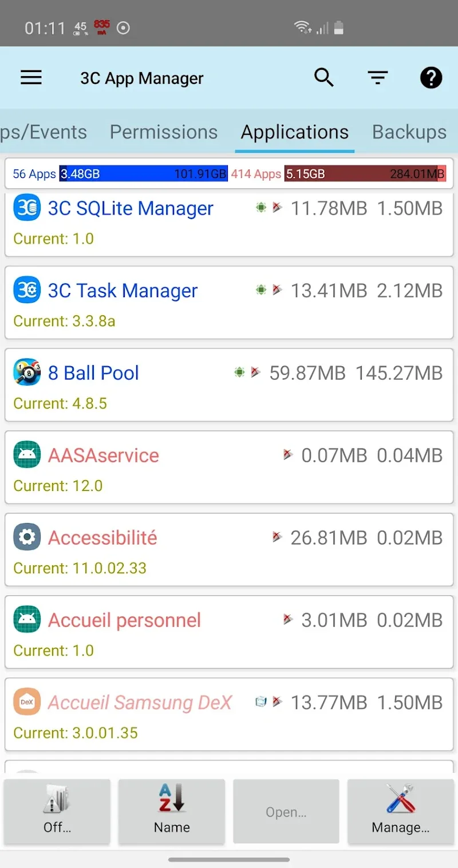458x868 pixels.
Task: Switch to the Permissions tab
Action: (164, 132)
